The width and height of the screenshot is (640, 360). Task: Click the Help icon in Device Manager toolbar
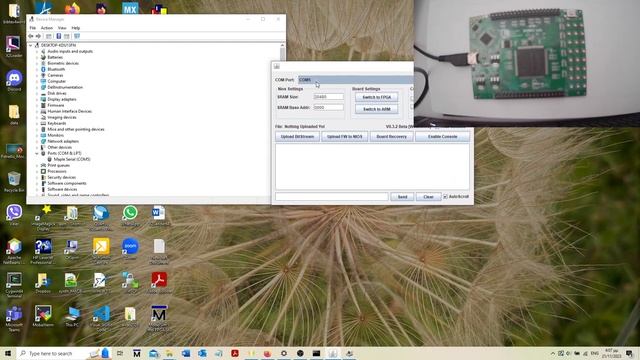[x=58, y=36]
